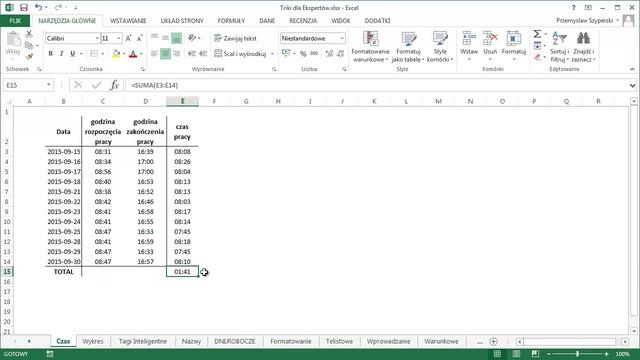Toggle bold formatting
This screenshot has width=640, height=360.
51,53
